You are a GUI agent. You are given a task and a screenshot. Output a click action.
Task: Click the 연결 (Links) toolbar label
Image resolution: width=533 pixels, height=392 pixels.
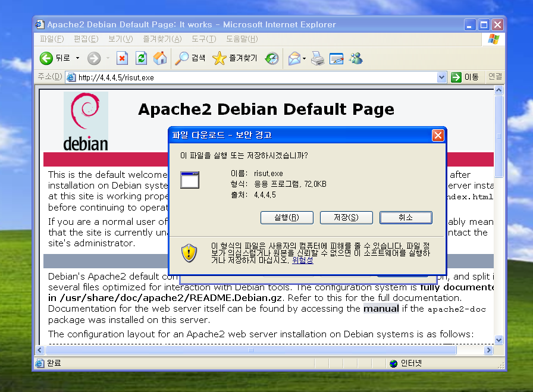point(495,77)
